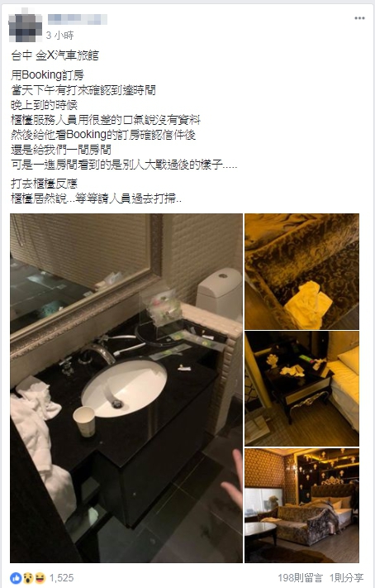Click the toilet in the bathroom photo
Screen dimensions: 375x588
(x=220, y=294)
